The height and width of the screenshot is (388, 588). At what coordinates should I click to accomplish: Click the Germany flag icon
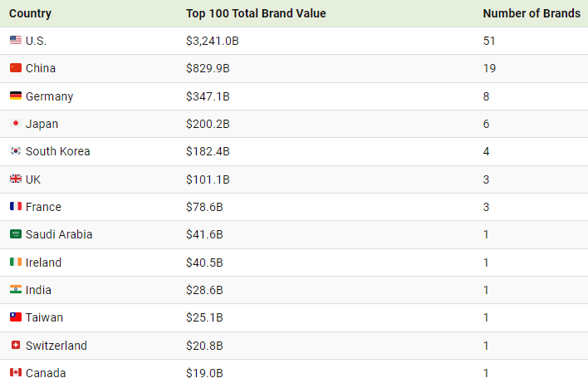click(16, 96)
